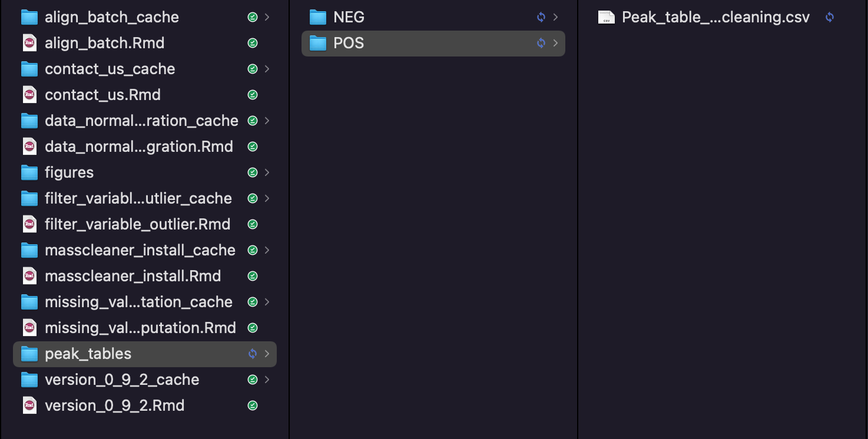Click the green synced checkmark beside version_0_9_2.Rmd
868x439 pixels.
tap(253, 405)
